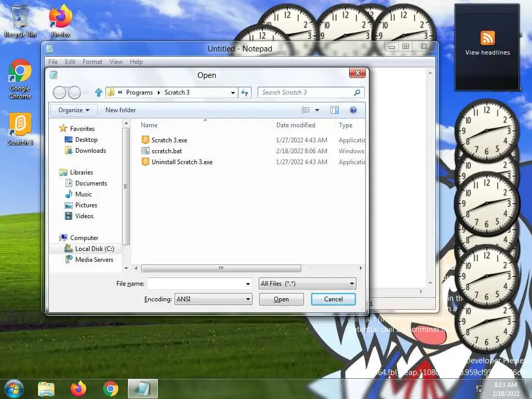
Task: Click the search magnifier icon
Action: tap(357, 92)
